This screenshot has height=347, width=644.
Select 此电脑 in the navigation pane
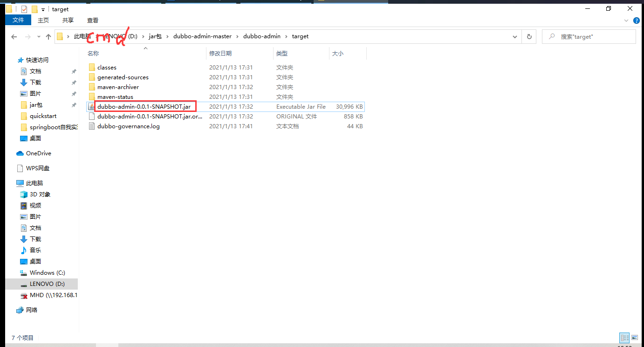tap(34, 183)
